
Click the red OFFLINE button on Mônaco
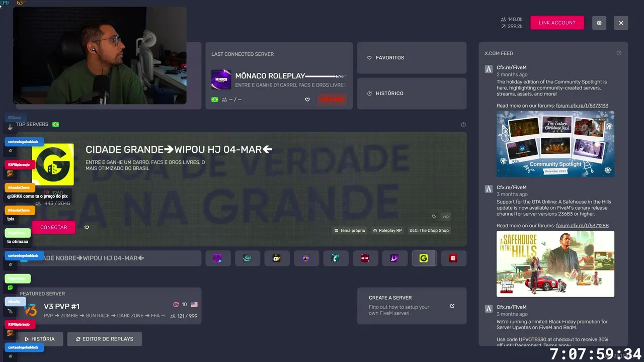coord(332,100)
